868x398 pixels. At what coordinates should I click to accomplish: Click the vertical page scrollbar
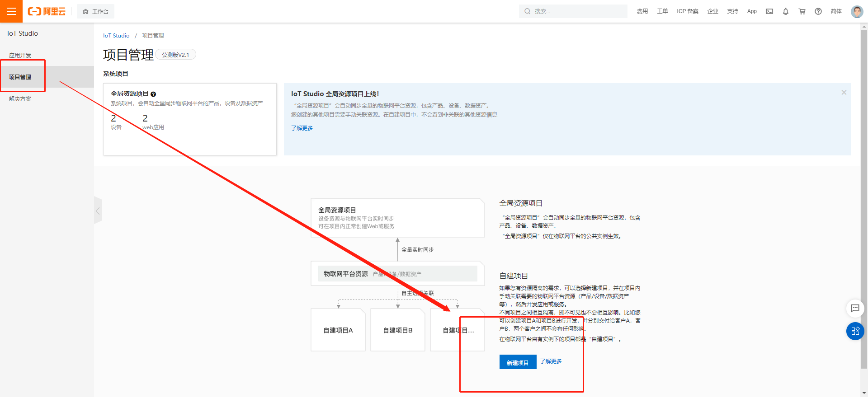(x=864, y=199)
